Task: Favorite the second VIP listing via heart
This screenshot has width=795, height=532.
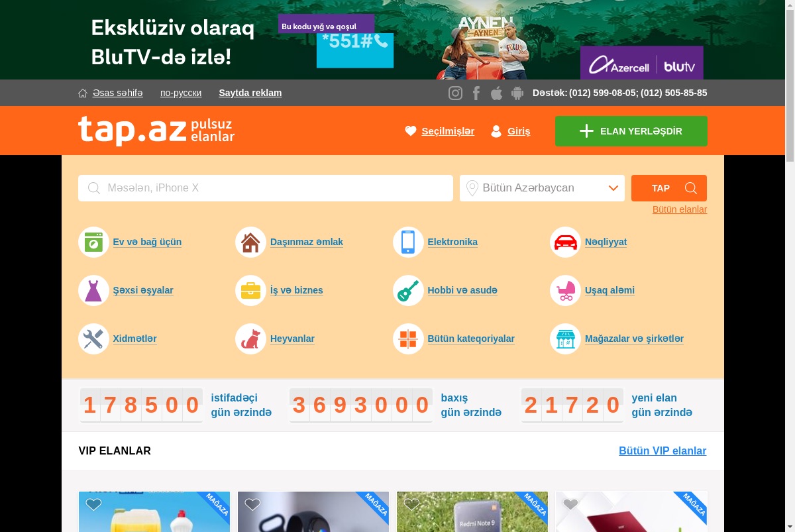Action: pos(252,505)
